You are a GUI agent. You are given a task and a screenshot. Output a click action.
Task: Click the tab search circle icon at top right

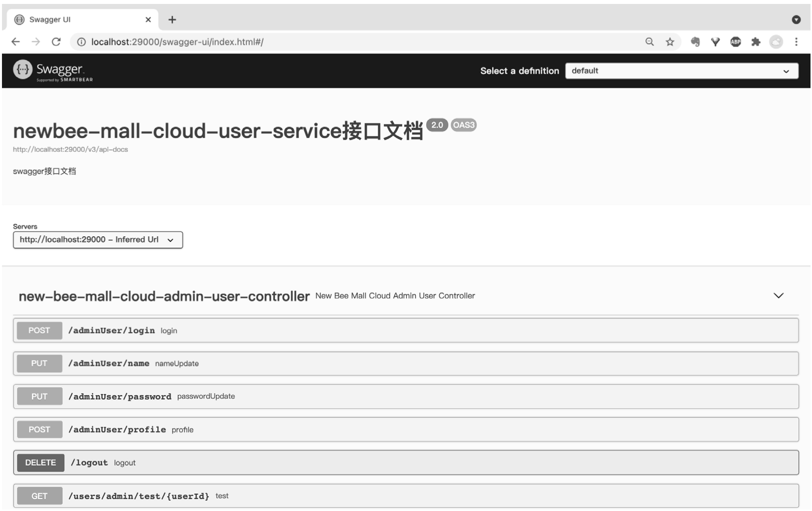796,20
